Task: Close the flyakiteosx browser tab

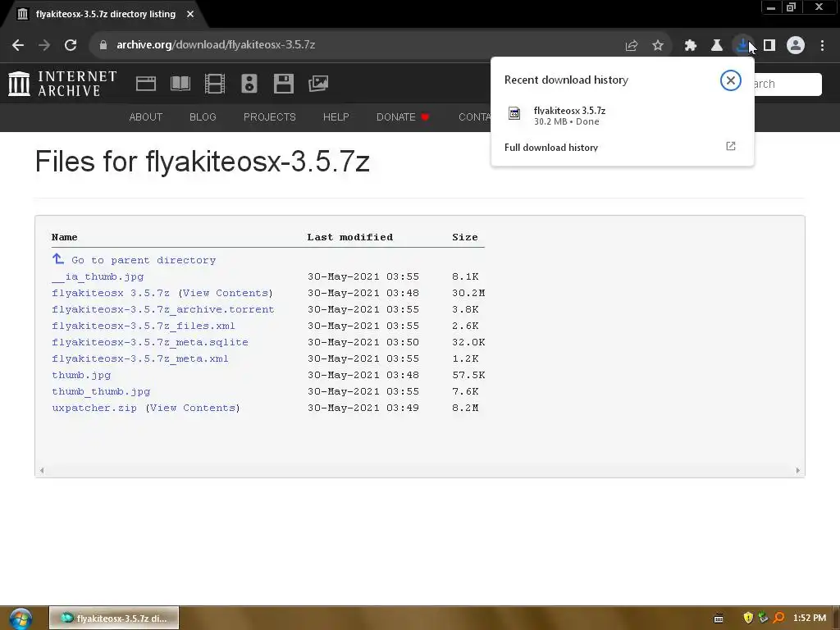Action: click(x=190, y=14)
